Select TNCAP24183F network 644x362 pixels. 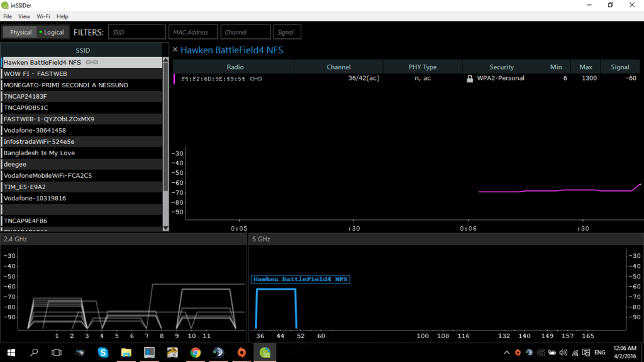(82, 96)
